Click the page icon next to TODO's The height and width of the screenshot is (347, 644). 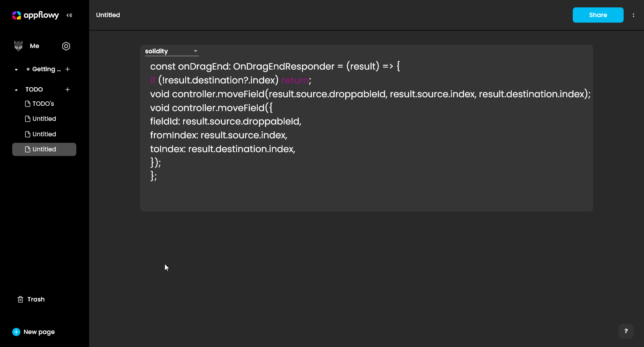[x=27, y=103]
